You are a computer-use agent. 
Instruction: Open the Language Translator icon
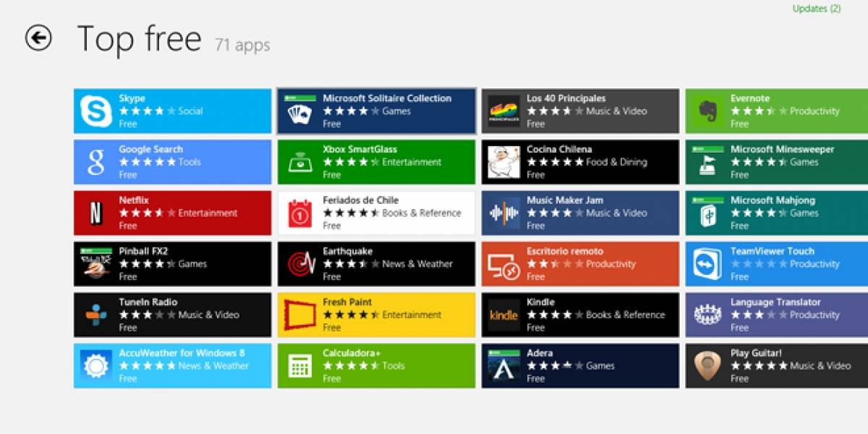707,315
